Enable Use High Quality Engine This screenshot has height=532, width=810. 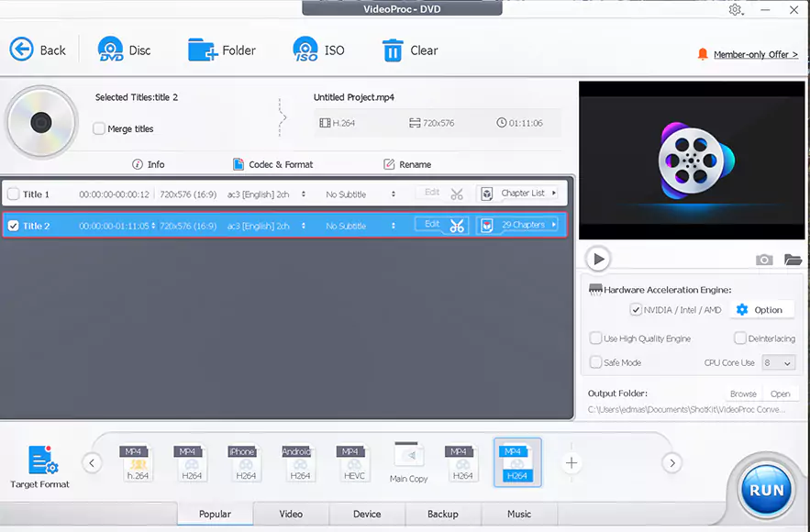point(595,338)
